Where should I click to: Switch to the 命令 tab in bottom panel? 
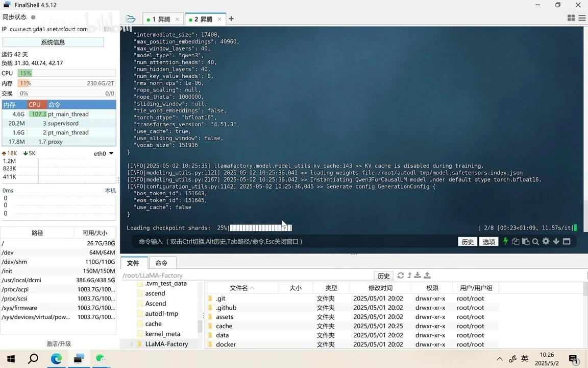pyautogui.click(x=161, y=263)
